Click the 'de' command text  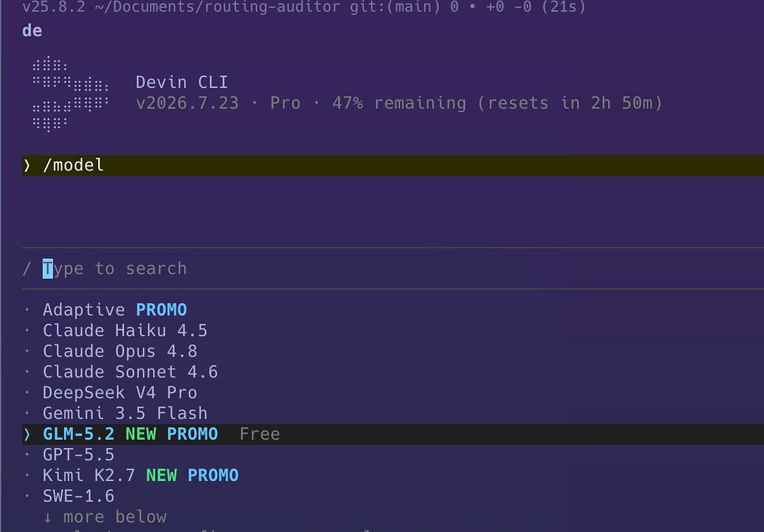tap(32, 31)
